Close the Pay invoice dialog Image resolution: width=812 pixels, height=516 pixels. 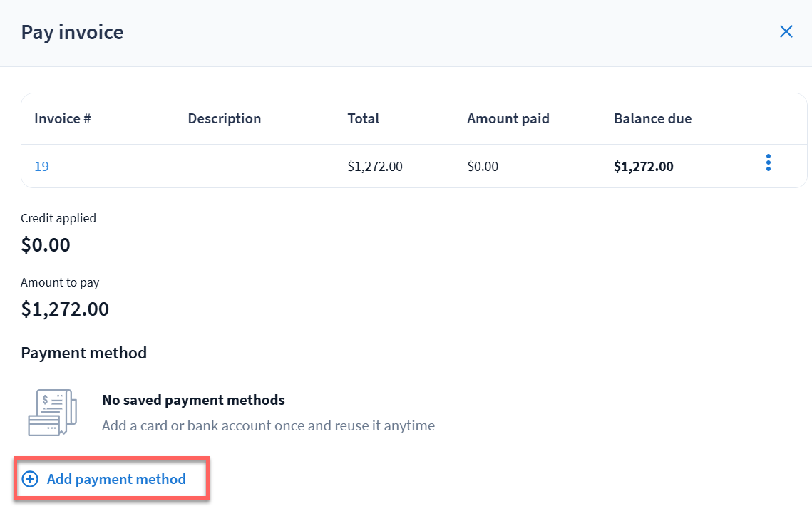[786, 31]
